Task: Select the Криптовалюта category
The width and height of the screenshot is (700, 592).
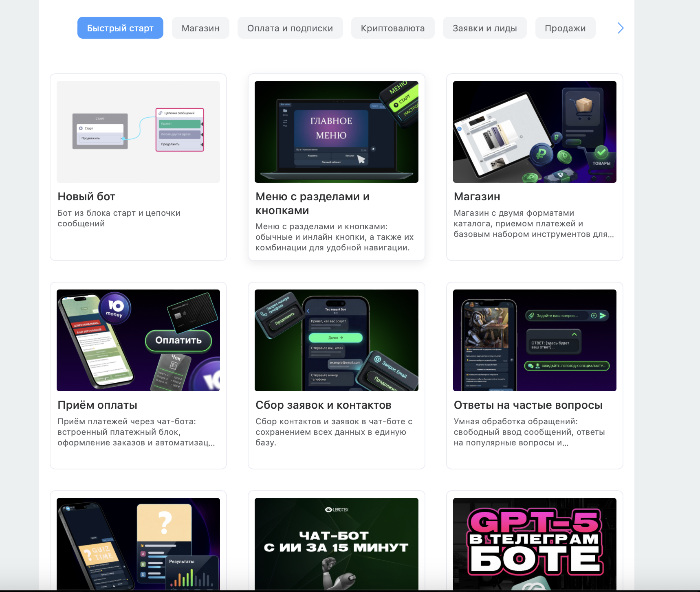Action: click(x=393, y=28)
